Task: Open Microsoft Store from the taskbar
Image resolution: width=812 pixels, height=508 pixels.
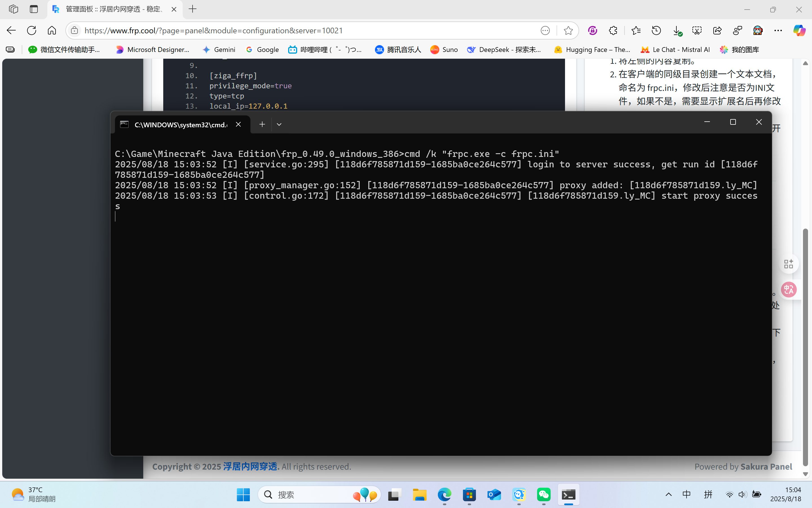Action: tap(469, 494)
